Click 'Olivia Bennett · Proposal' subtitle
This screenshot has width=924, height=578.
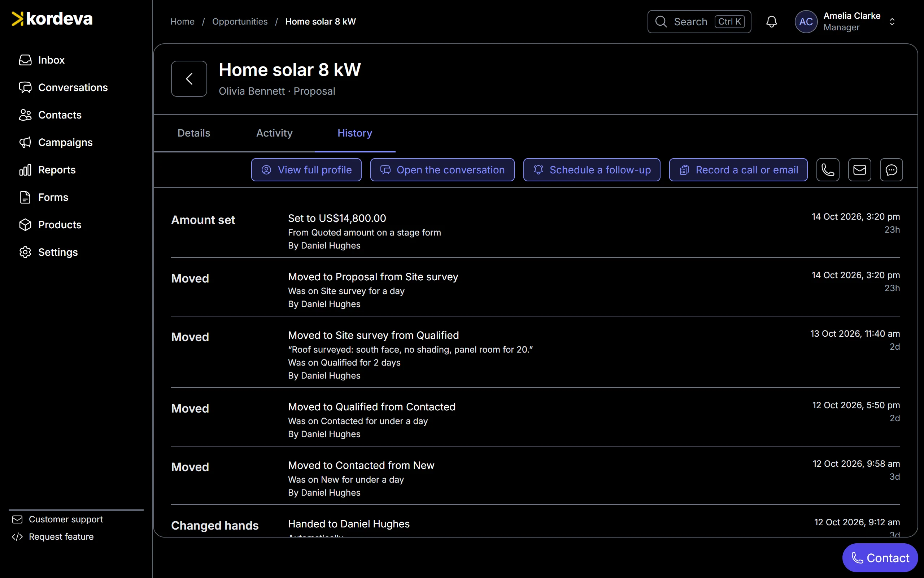click(x=277, y=91)
